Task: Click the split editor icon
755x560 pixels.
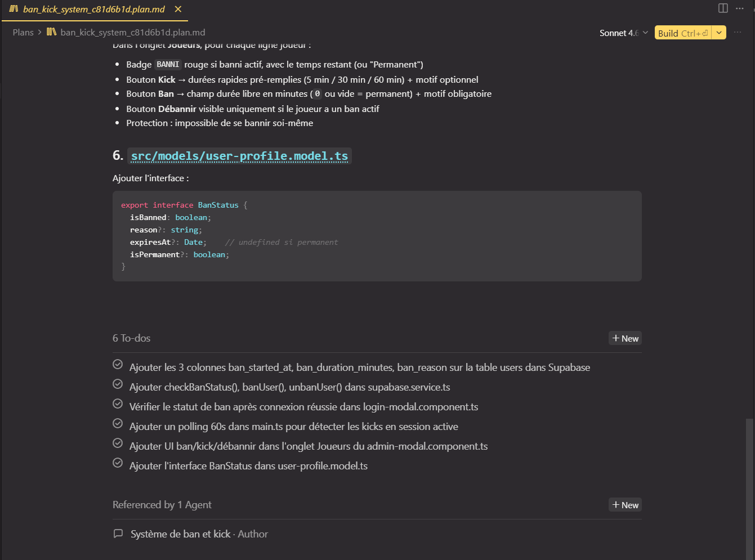Action: coord(723,8)
